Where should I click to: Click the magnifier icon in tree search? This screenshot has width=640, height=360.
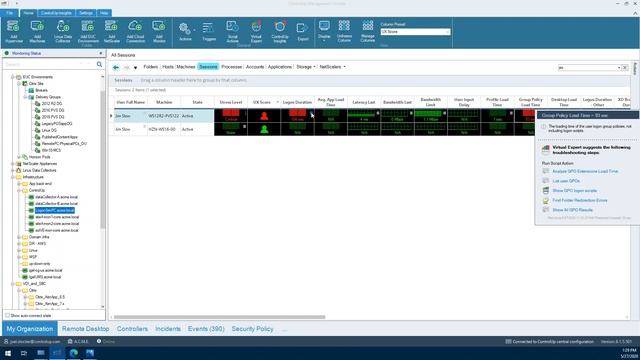click(99, 64)
